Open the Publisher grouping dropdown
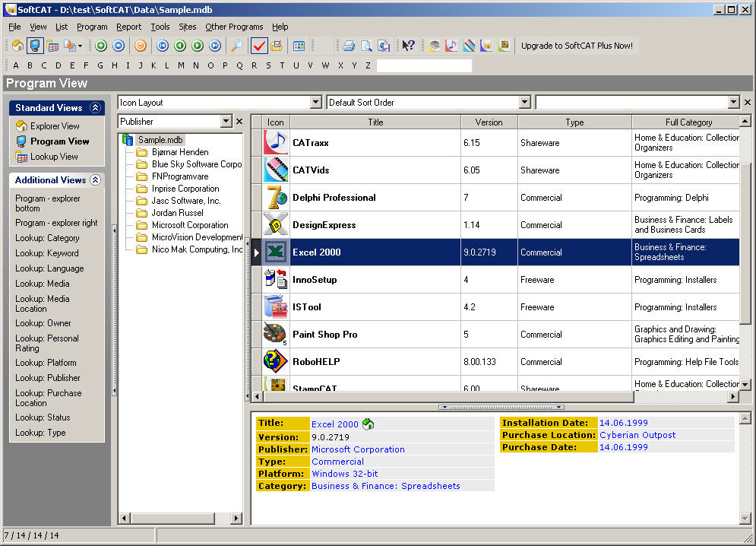The image size is (756, 546). coord(226,122)
